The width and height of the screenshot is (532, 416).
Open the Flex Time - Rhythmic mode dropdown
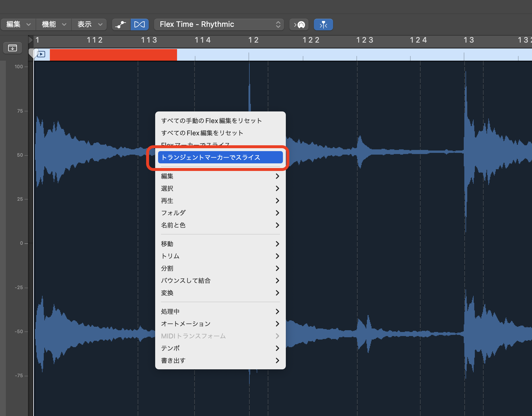219,25
